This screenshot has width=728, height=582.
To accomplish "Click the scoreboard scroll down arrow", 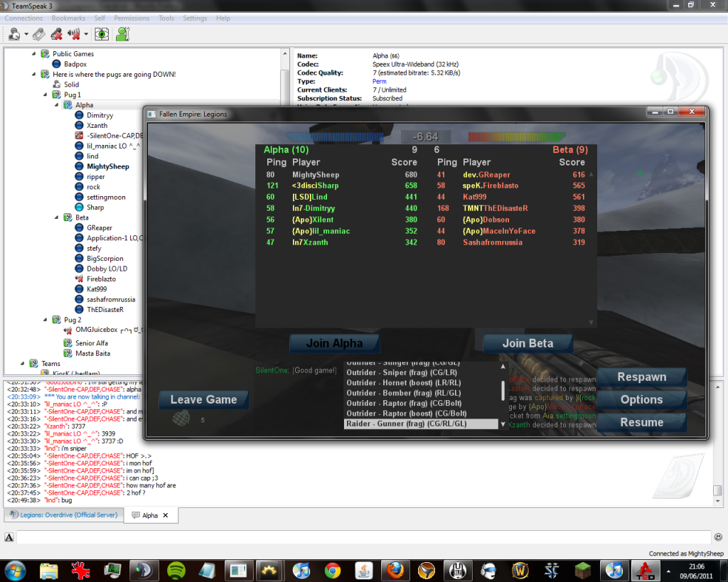I will (x=591, y=322).
